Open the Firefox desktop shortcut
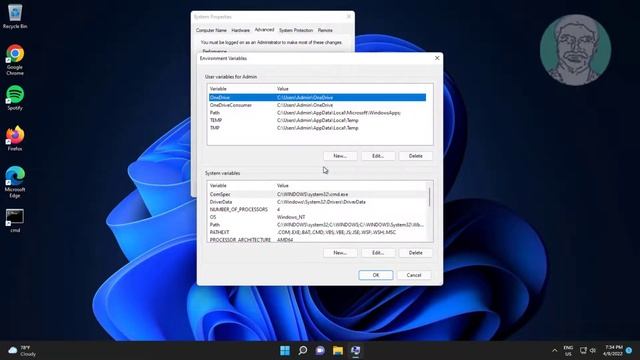This screenshot has height=360, width=640. 15,139
